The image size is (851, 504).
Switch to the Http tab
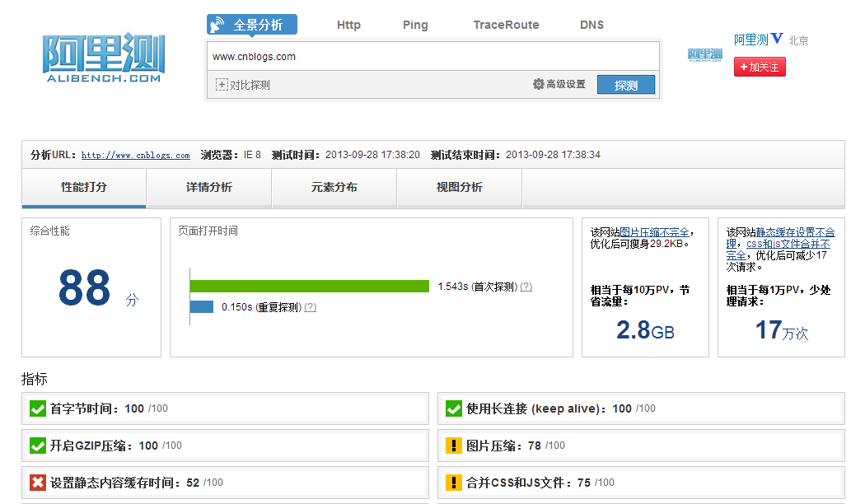348,25
